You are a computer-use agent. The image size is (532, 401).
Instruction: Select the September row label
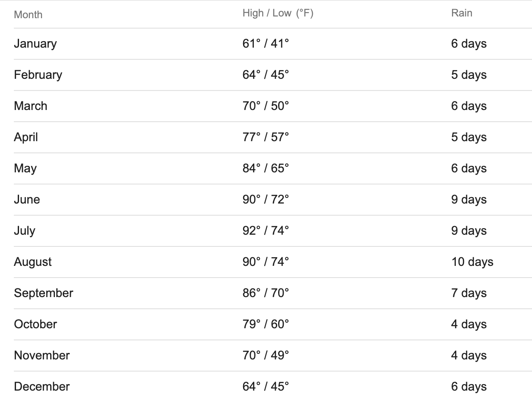point(44,293)
